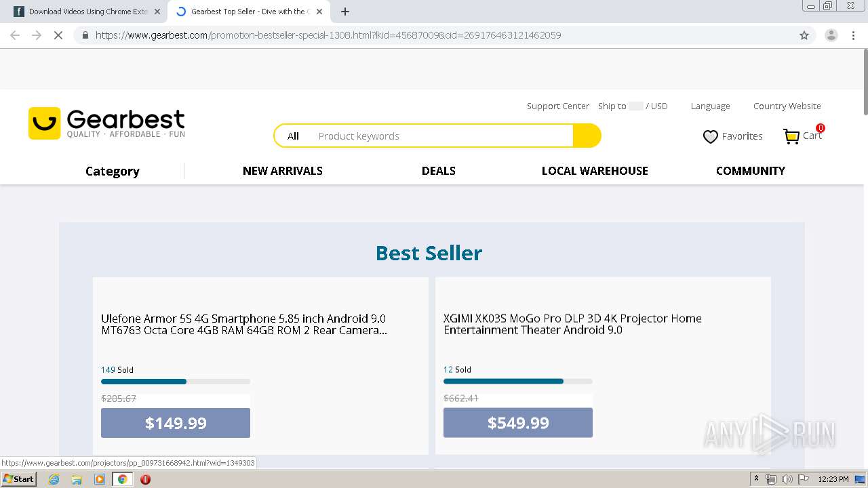
Task: Close the Gearbest Top Seller tab
Action: 319,12
